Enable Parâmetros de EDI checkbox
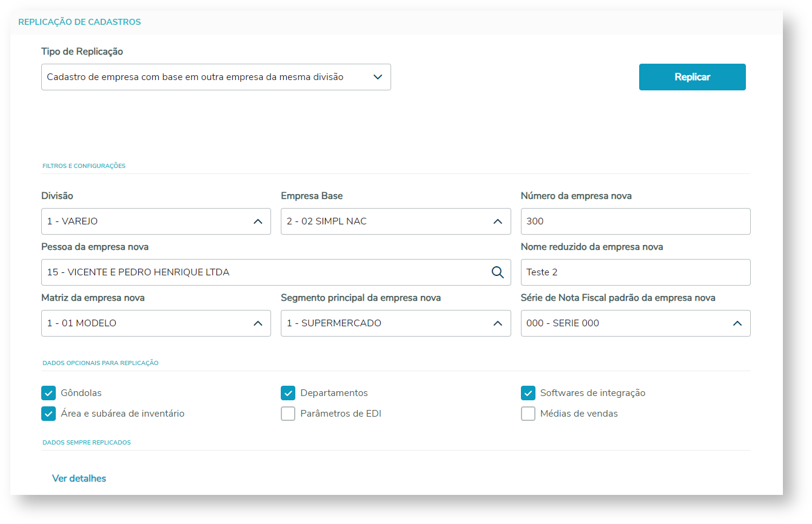This screenshot has width=812, height=524. (288, 414)
